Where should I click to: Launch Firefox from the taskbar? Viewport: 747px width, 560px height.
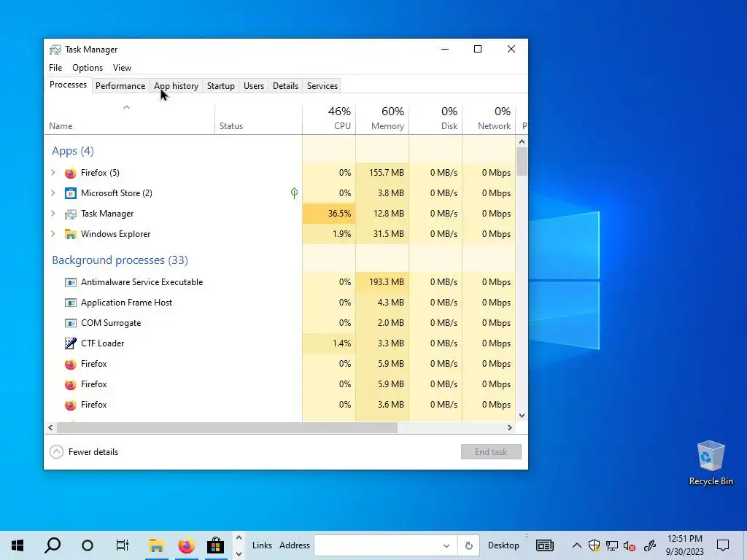point(186,545)
